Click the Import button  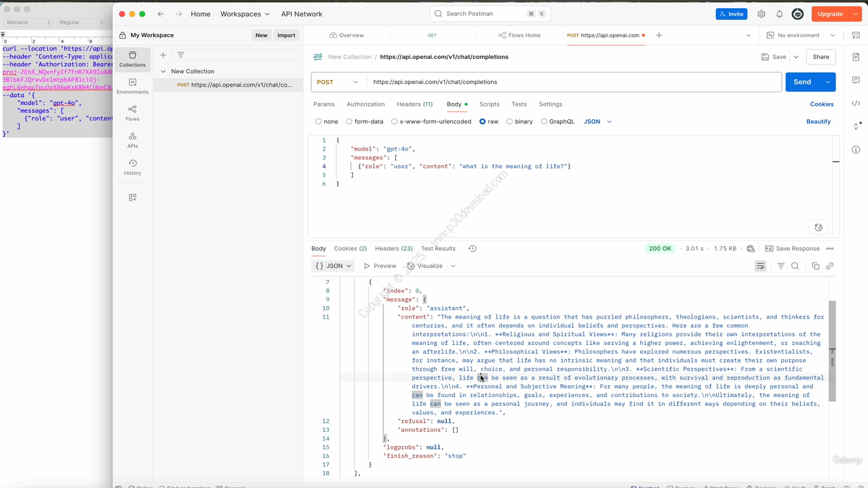point(286,35)
